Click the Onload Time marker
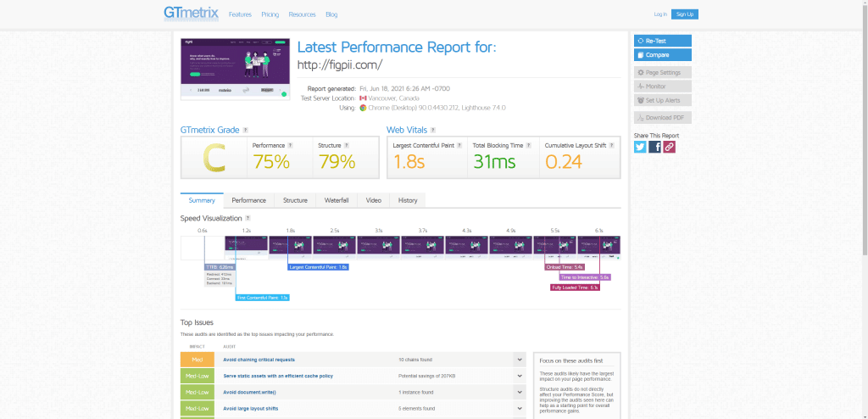This screenshot has width=868, height=419. click(564, 267)
